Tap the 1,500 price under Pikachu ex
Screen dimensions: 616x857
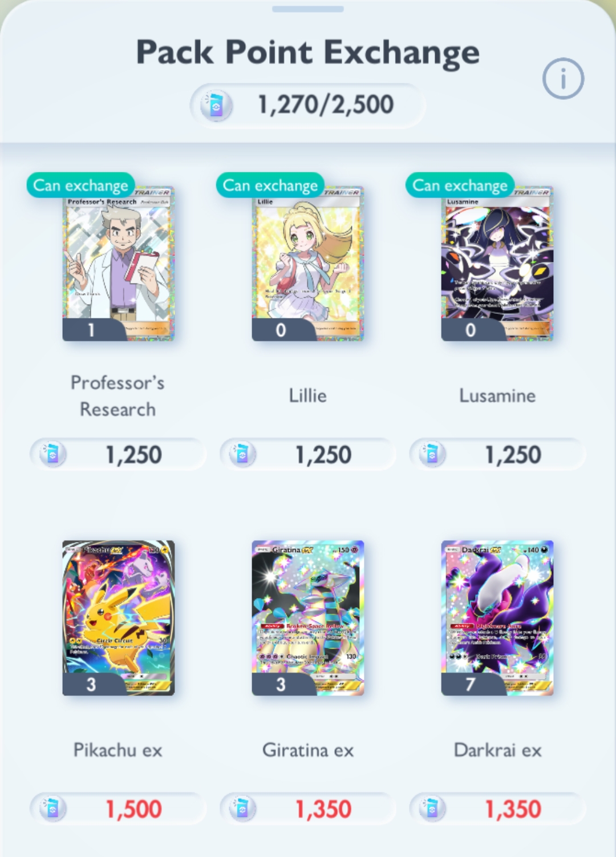[133, 810]
